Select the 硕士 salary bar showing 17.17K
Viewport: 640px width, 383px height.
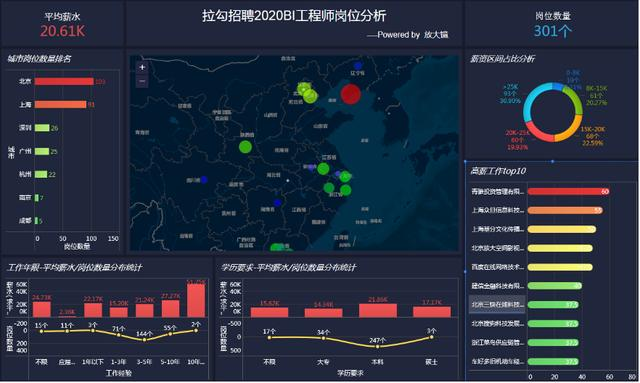[432, 312]
